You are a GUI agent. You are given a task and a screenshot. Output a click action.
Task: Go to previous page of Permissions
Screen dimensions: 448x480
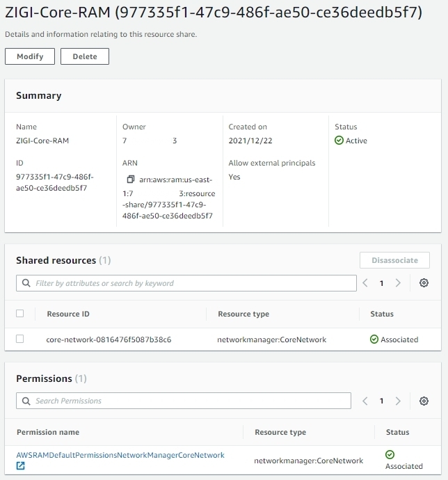[x=365, y=401]
